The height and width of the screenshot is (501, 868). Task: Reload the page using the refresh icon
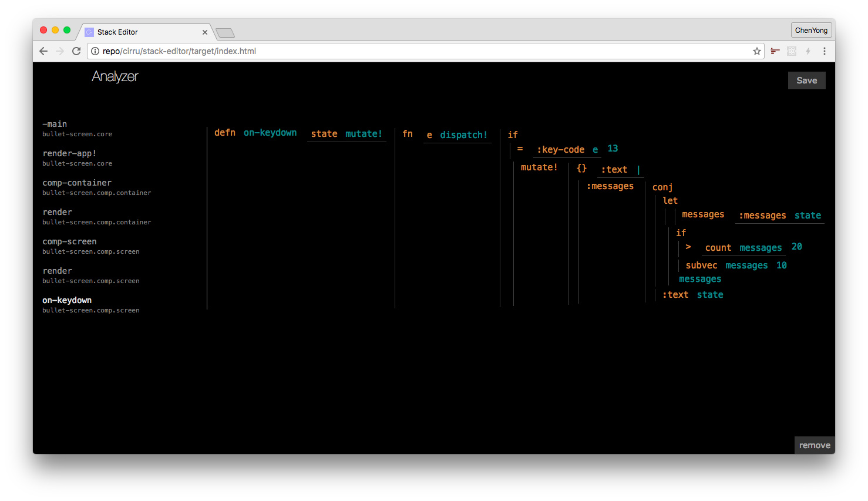tap(76, 51)
